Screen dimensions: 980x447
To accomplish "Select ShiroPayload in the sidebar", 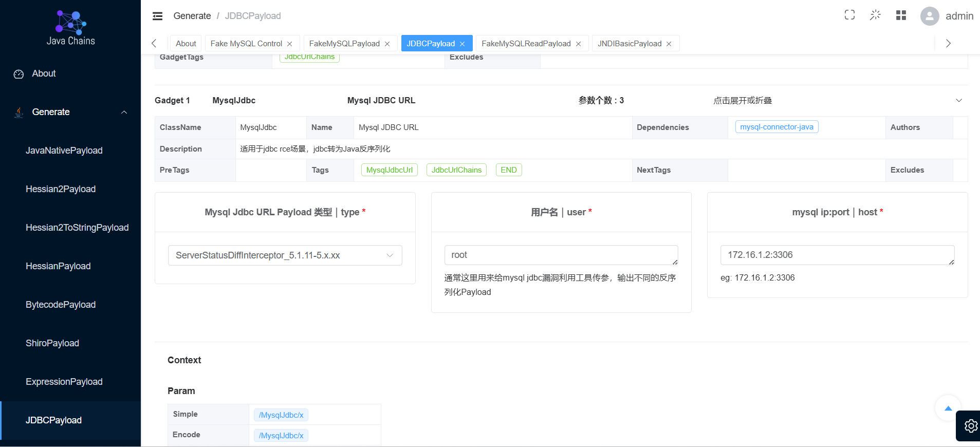I will [x=52, y=343].
